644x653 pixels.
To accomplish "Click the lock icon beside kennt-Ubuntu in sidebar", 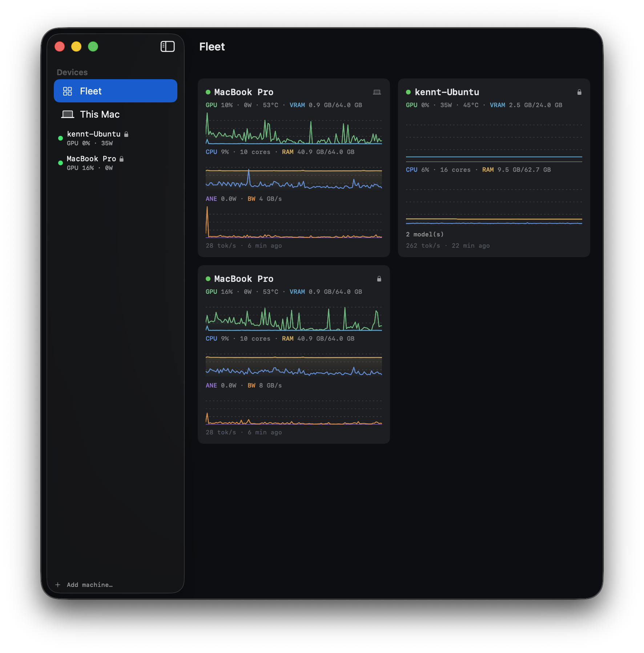I will 126,134.
